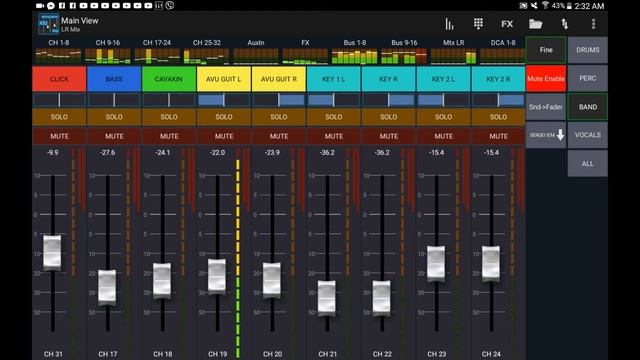Select the PERC layer group
This screenshot has width=640, height=360.
588,78
